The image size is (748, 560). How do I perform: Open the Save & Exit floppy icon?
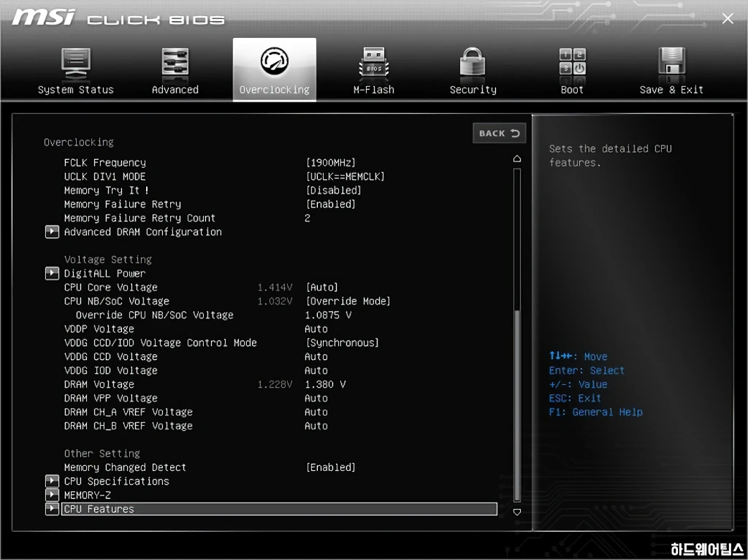(672, 61)
